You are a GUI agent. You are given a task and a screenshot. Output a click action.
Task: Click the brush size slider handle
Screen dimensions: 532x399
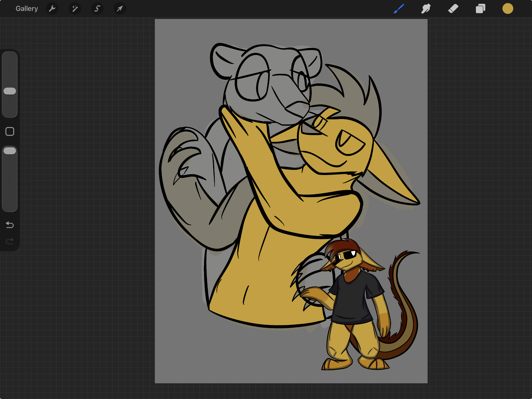10,91
